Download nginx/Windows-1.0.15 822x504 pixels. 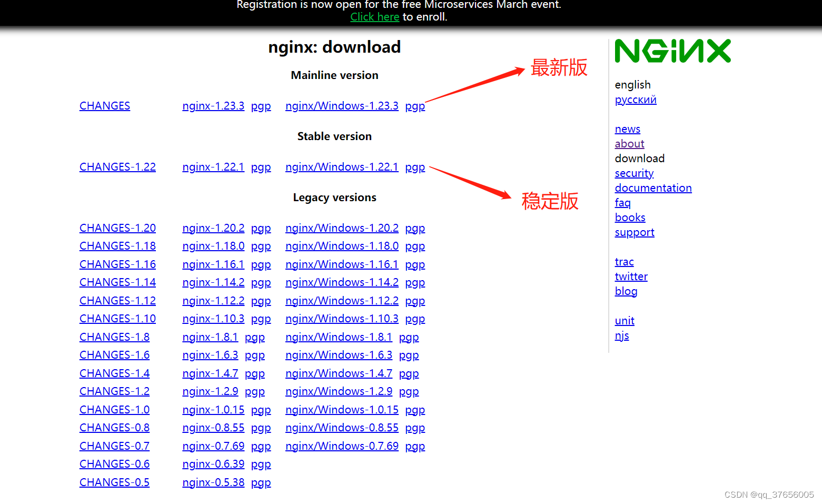(342, 410)
